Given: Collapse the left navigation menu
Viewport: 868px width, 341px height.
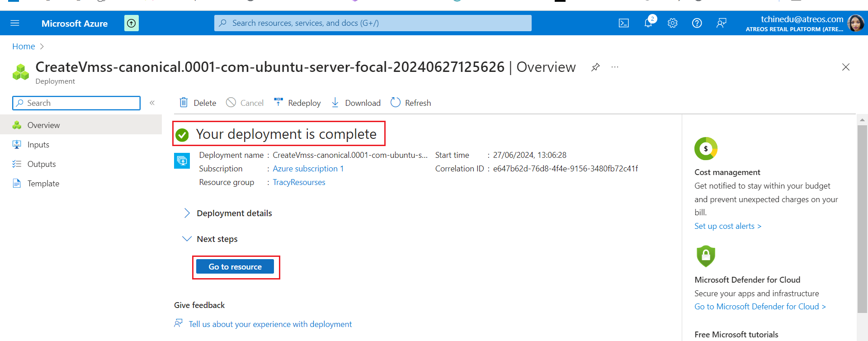Looking at the screenshot, I should pyautogui.click(x=152, y=103).
